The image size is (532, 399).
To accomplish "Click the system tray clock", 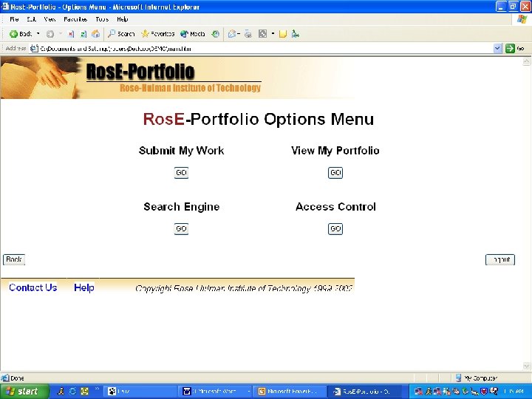I will 514,392.
